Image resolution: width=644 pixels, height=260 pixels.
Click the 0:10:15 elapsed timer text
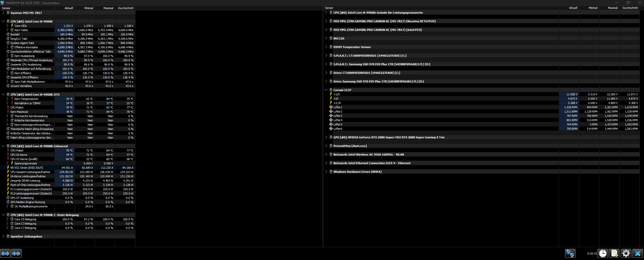click(592, 253)
